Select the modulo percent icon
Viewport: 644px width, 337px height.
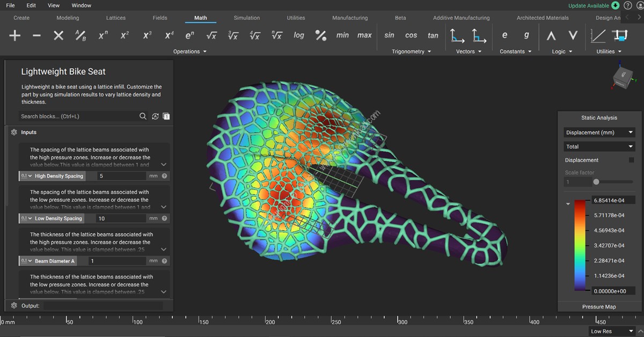coord(321,35)
